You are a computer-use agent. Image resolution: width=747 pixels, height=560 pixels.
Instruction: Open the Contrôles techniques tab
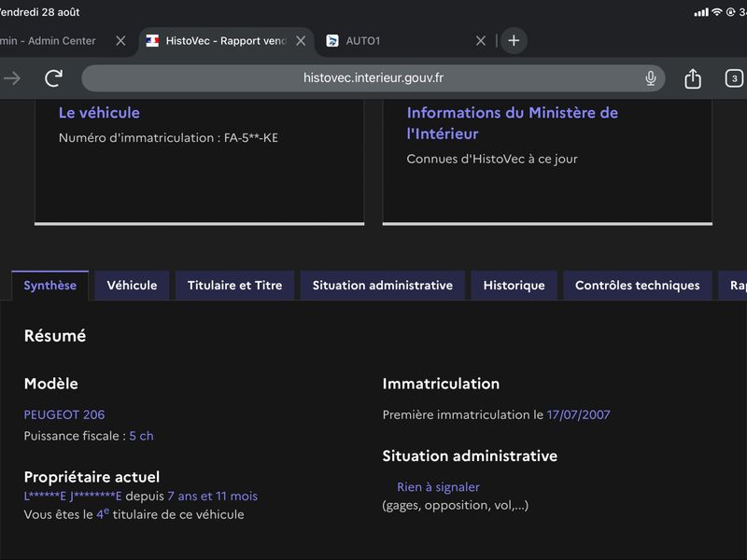click(x=638, y=286)
